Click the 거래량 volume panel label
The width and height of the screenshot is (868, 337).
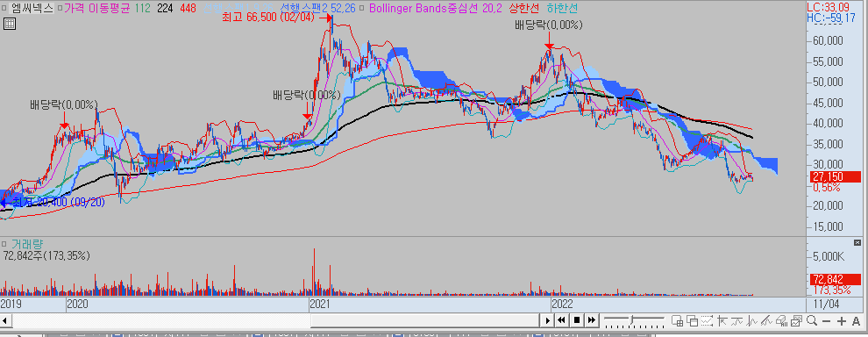pyautogui.click(x=27, y=245)
